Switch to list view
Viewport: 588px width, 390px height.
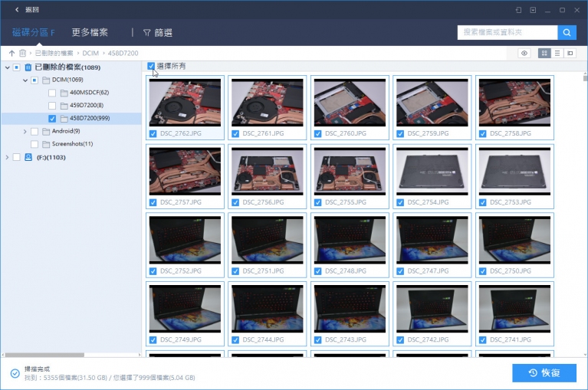coord(557,53)
